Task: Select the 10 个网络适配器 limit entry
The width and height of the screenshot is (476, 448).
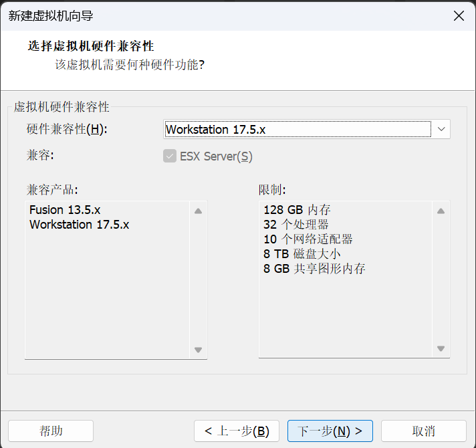Action: (x=308, y=239)
